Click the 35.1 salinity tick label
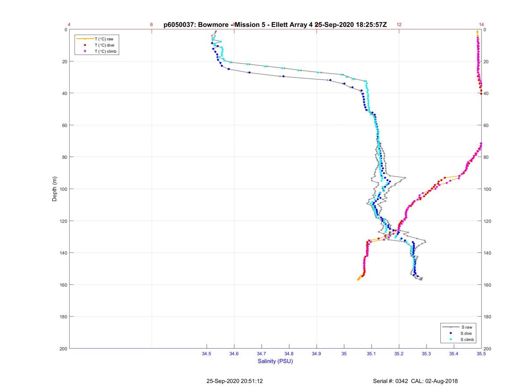This screenshot has width=532, height=392. click(x=372, y=353)
